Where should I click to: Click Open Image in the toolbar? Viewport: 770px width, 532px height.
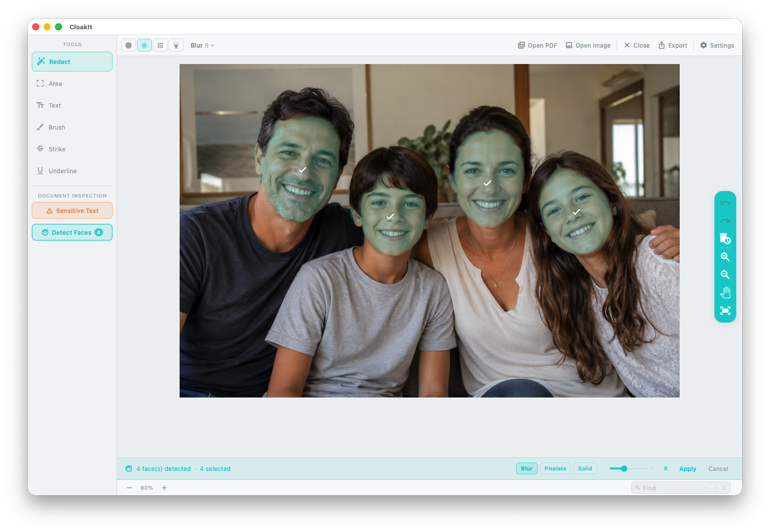coord(588,45)
